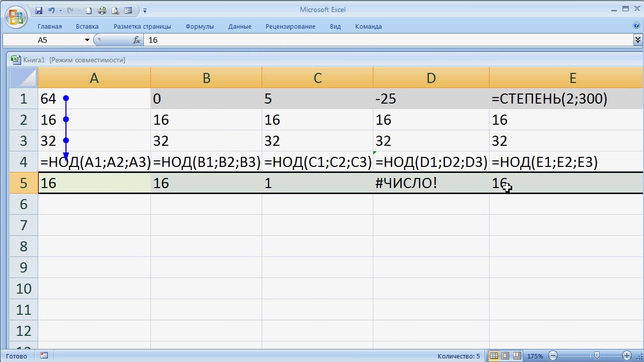This screenshot has height=362, width=644.
Task: Click the 175% zoom level button
Action: click(x=535, y=356)
